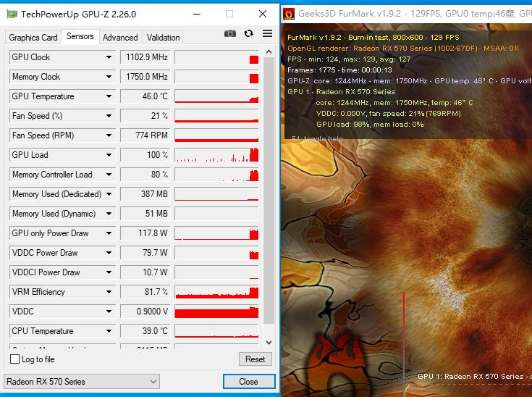Image resolution: width=532 pixels, height=397 pixels.
Task: Click the GPU-Z title bar app icon
Action: (12, 14)
